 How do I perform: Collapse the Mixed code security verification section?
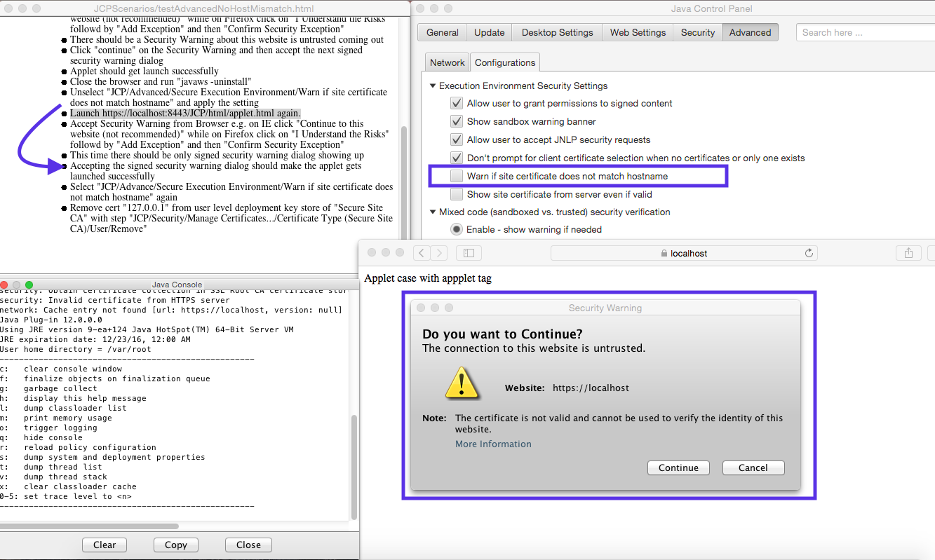(432, 212)
